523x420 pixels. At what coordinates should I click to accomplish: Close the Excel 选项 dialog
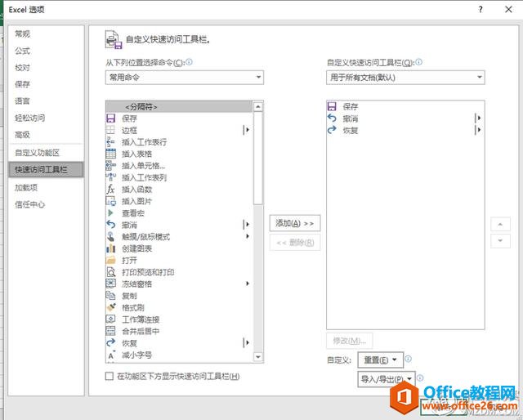pyautogui.click(x=508, y=9)
